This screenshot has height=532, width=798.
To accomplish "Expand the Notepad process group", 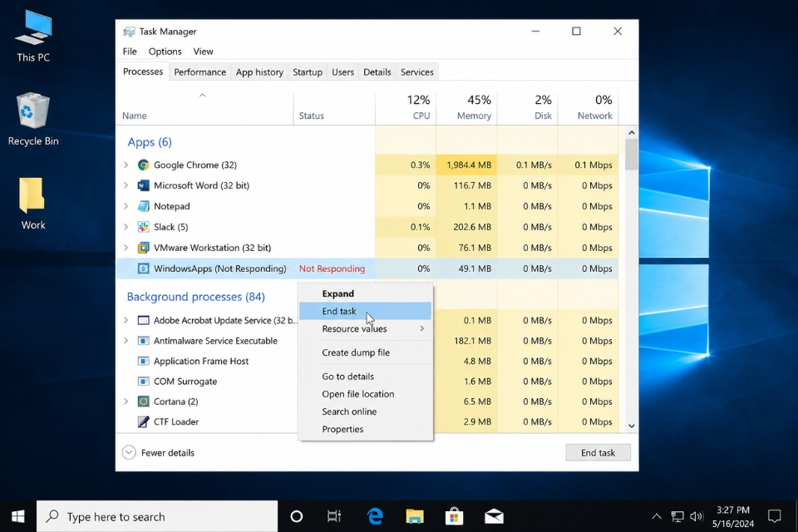I will pos(126,206).
